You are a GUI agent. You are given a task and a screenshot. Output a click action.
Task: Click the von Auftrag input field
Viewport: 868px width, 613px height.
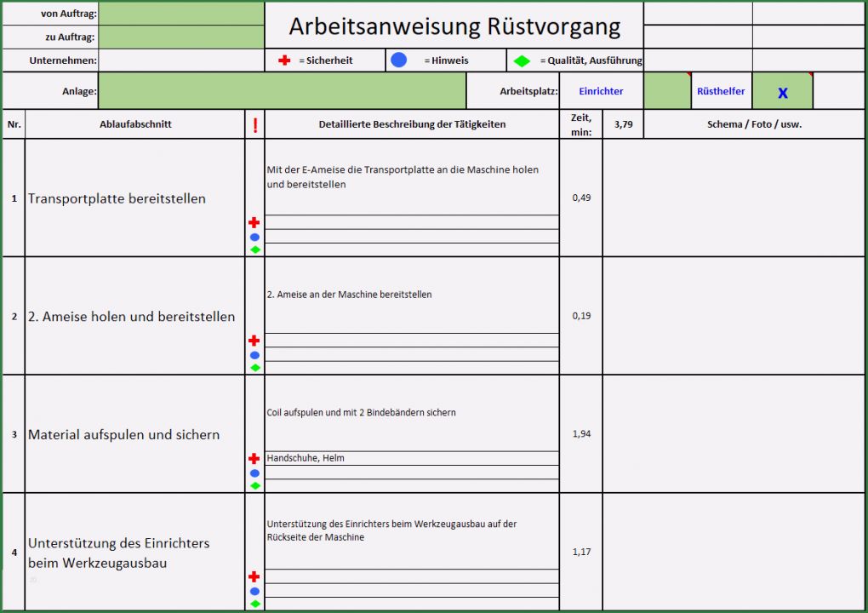pos(181,13)
